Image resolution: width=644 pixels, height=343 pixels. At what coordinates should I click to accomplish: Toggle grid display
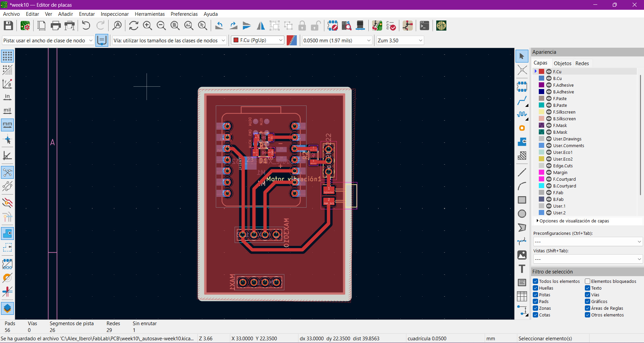[7, 56]
